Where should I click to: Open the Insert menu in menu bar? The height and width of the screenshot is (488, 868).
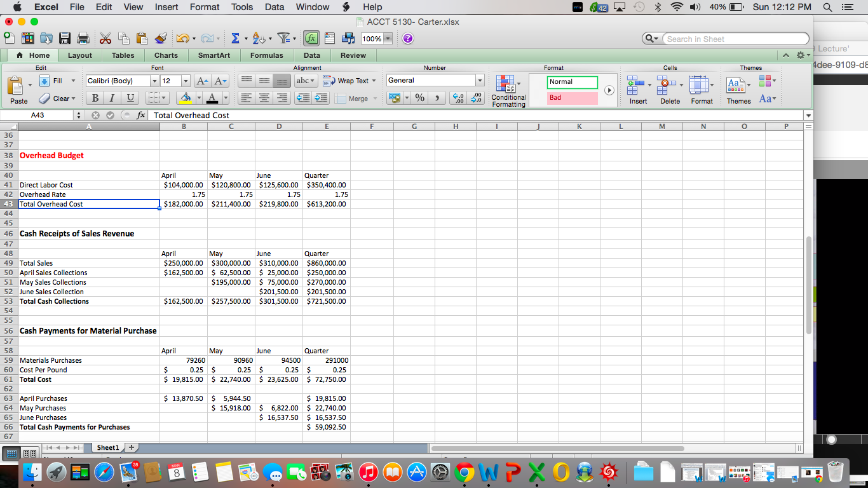click(x=166, y=7)
